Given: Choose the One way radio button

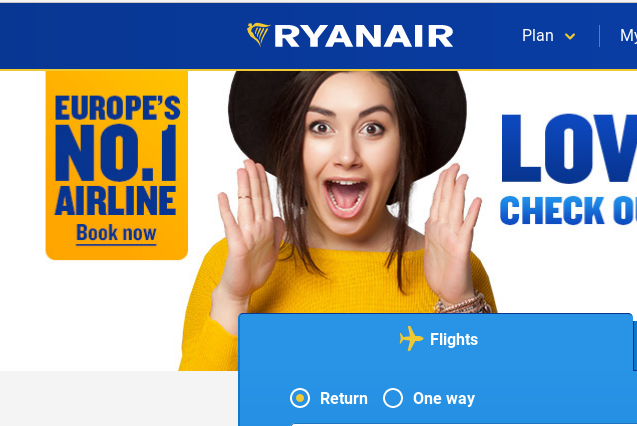Looking at the screenshot, I should coord(393,398).
